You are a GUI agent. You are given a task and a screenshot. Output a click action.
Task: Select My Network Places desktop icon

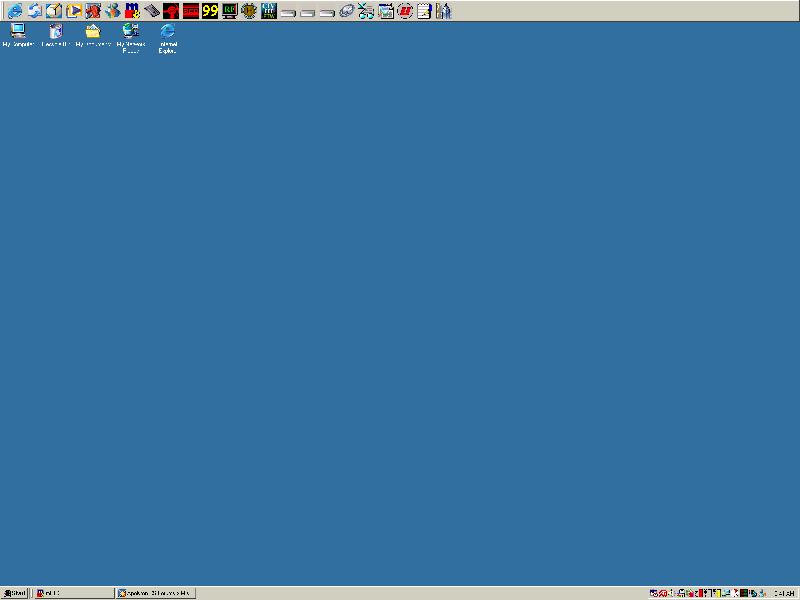coord(130,31)
